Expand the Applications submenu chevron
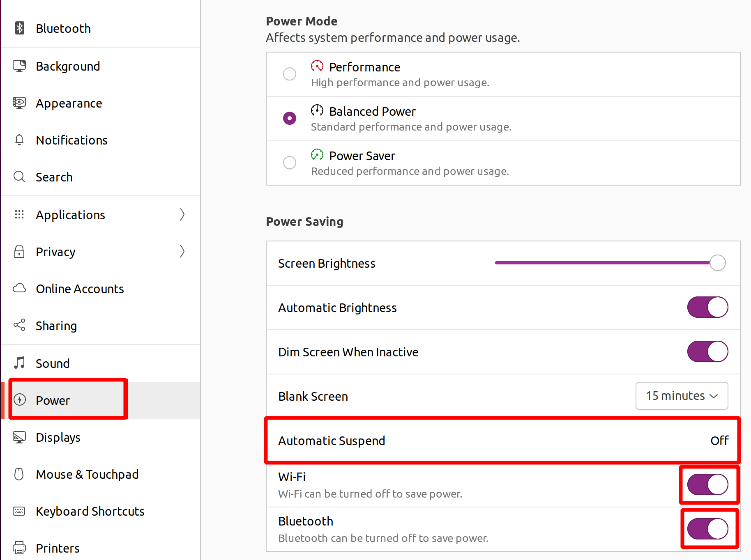This screenshot has width=751, height=560. 182,214
